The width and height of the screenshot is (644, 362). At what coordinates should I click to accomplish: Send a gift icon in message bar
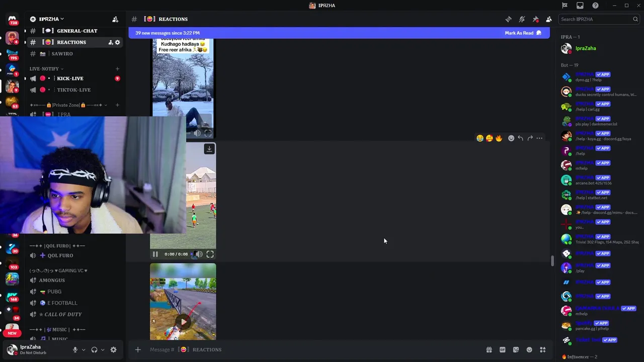(489, 350)
